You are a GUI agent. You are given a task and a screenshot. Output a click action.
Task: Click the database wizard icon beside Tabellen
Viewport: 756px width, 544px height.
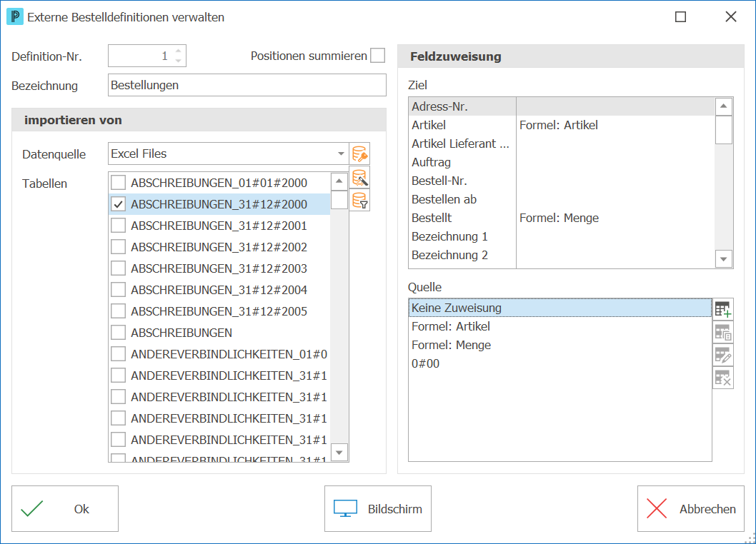[359, 178]
